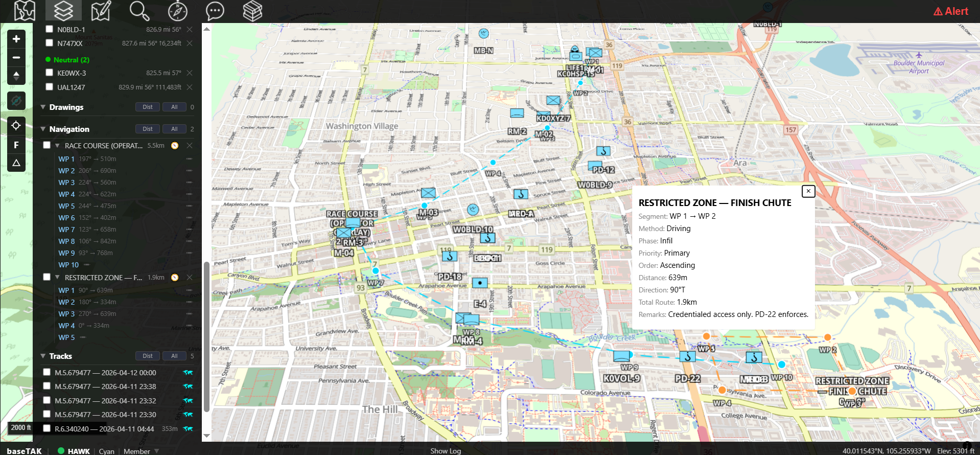Click PD-22 marker on map
The image size is (980, 455).
pyautogui.click(x=687, y=356)
